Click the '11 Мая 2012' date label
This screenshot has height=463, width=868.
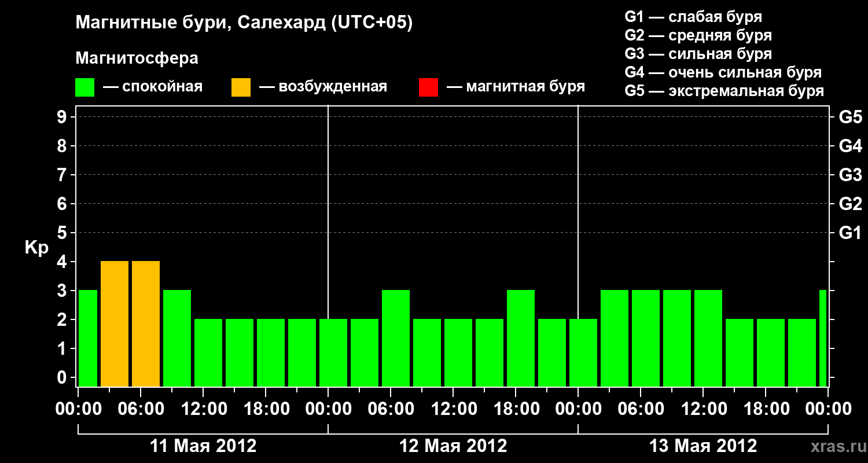coord(203,446)
